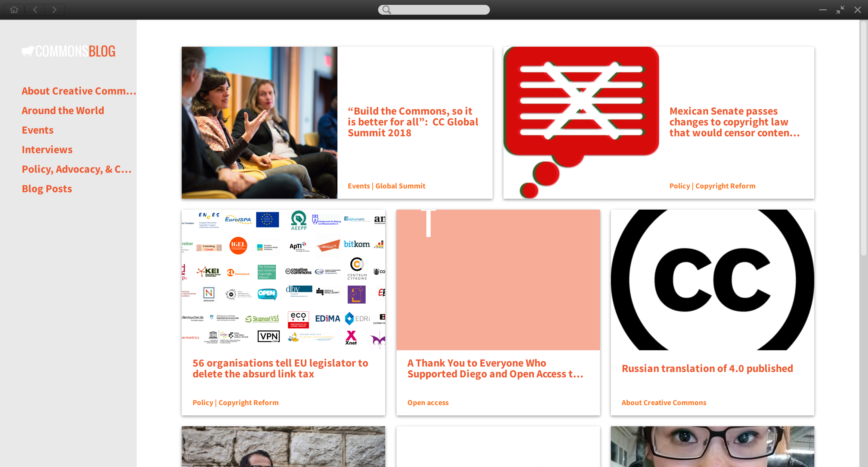Image resolution: width=868 pixels, height=467 pixels.
Task: Click the search bar icon
Action: point(385,9)
